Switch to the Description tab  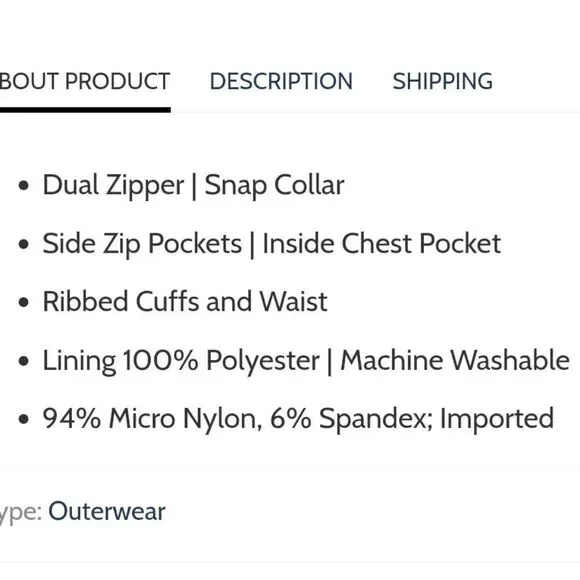(281, 81)
